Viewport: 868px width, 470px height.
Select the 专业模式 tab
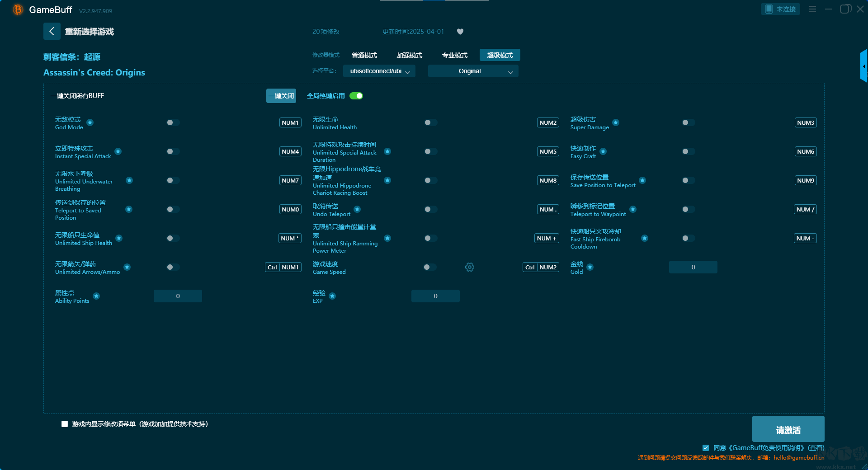point(455,55)
